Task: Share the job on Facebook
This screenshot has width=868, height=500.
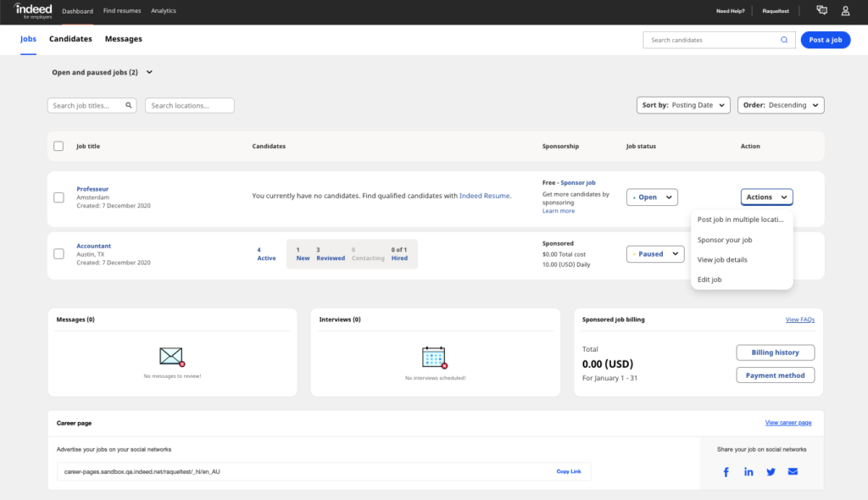Action: pos(726,471)
